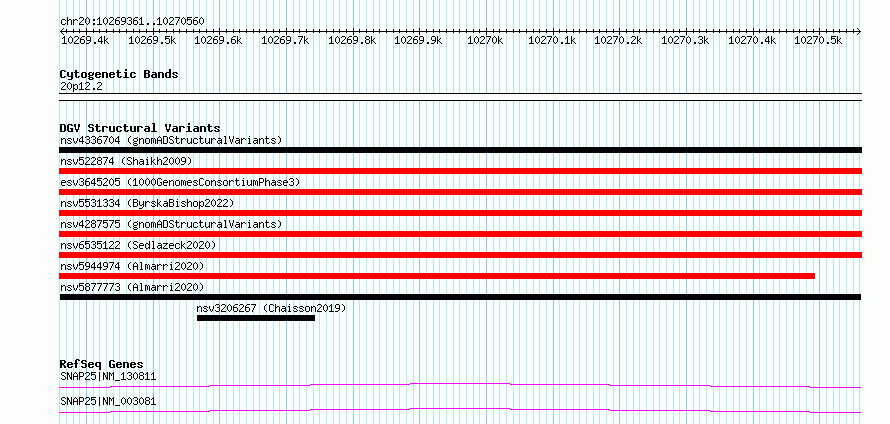Click the 10269.9k ruler tick label
The height and width of the screenshot is (424, 890).
tap(419, 40)
